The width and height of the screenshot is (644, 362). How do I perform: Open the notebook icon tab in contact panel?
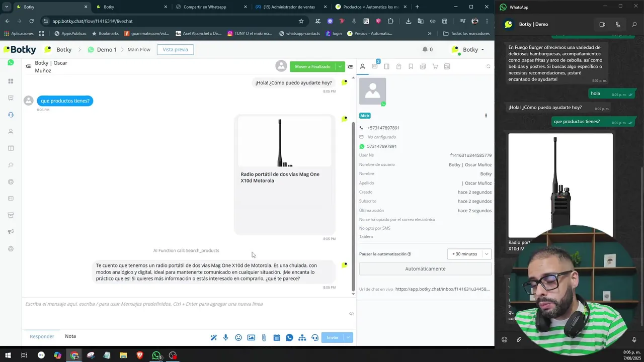click(x=387, y=66)
